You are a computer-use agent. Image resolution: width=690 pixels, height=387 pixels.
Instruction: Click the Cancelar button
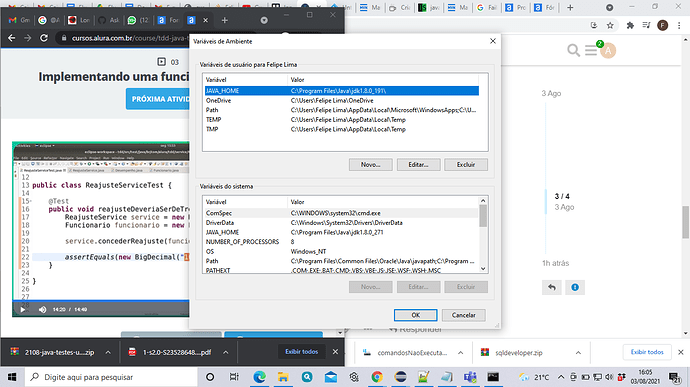(x=463, y=315)
